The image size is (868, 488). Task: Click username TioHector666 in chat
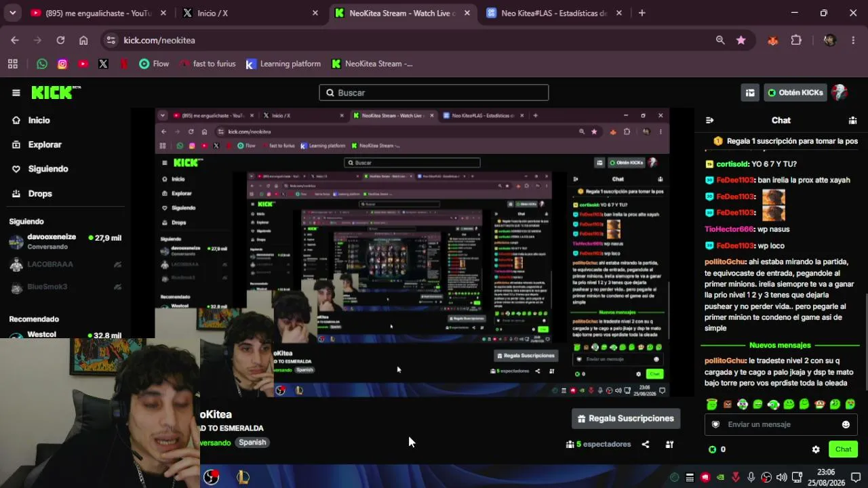tap(729, 229)
